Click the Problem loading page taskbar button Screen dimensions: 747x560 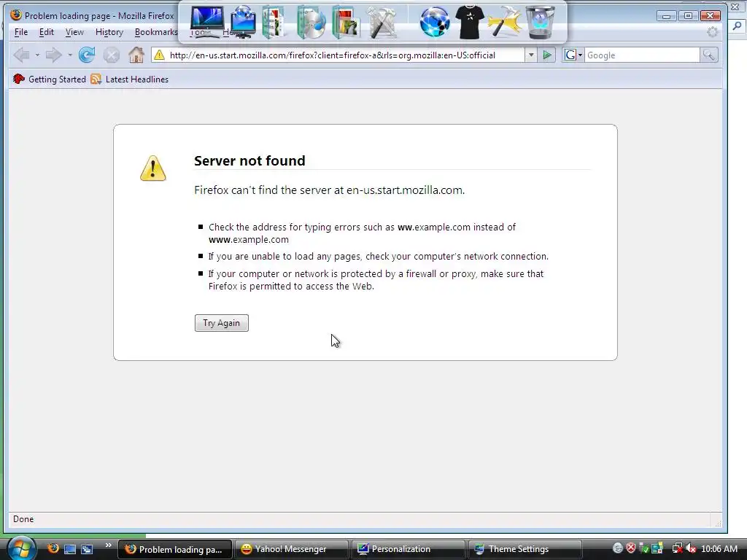(x=174, y=549)
